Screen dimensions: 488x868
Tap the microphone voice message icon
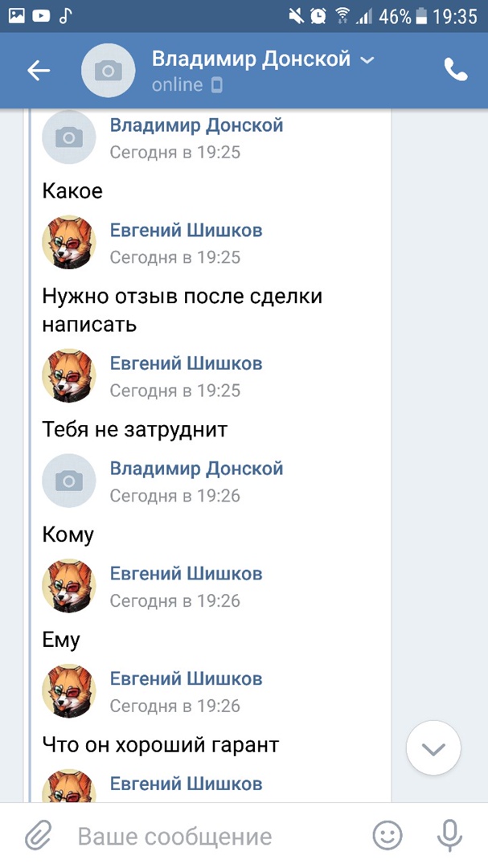click(449, 836)
